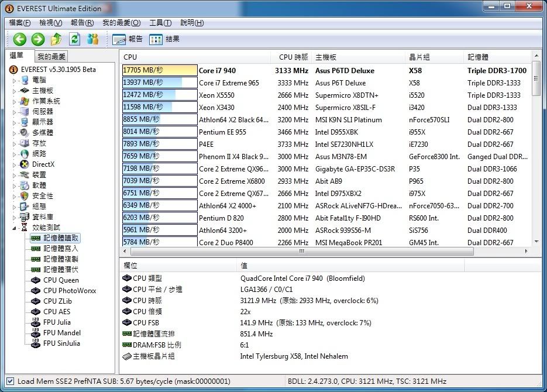Screen dimensions: 547x392
Task: Select the Core i7 Extreme 965 result row
Action: (x=325, y=82)
